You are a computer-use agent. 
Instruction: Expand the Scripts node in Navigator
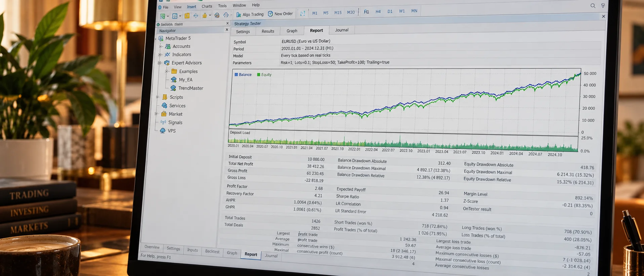tap(157, 97)
